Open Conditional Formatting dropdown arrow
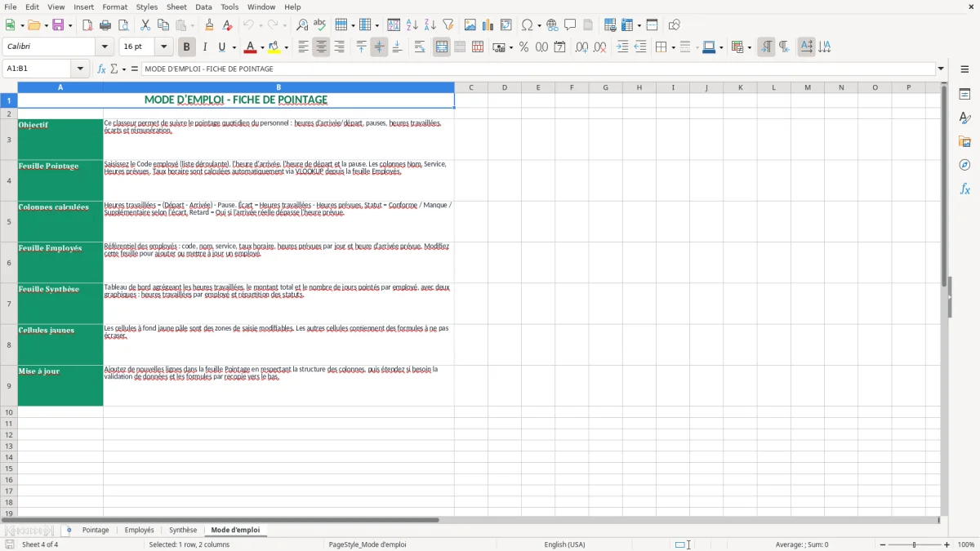Viewport: 980px width, 551px height. 749,47
